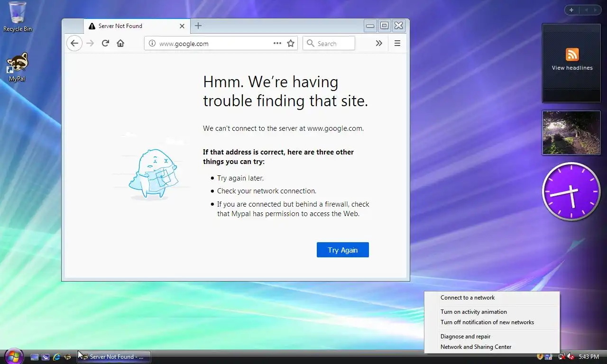Click the Try Again button
The width and height of the screenshot is (607, 364).
click(343, 250)
